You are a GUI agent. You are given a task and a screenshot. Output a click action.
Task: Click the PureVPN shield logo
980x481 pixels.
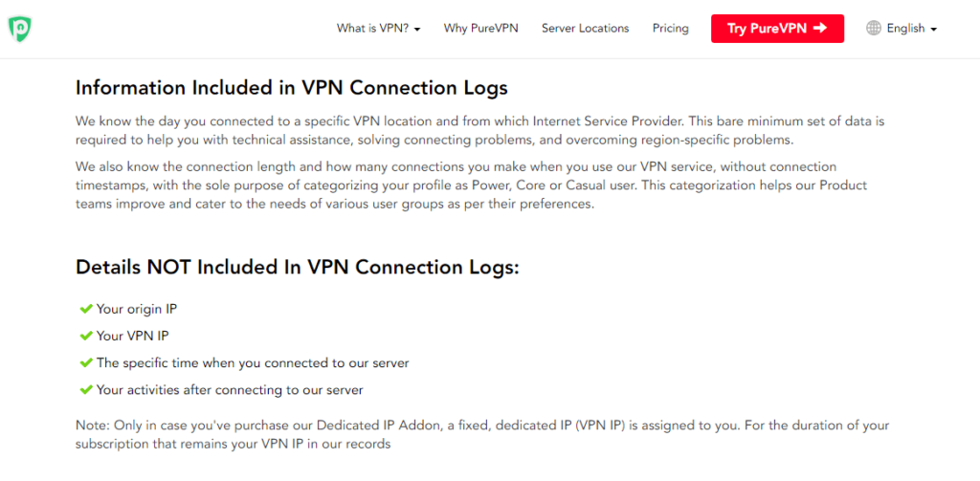pos(20,28)
